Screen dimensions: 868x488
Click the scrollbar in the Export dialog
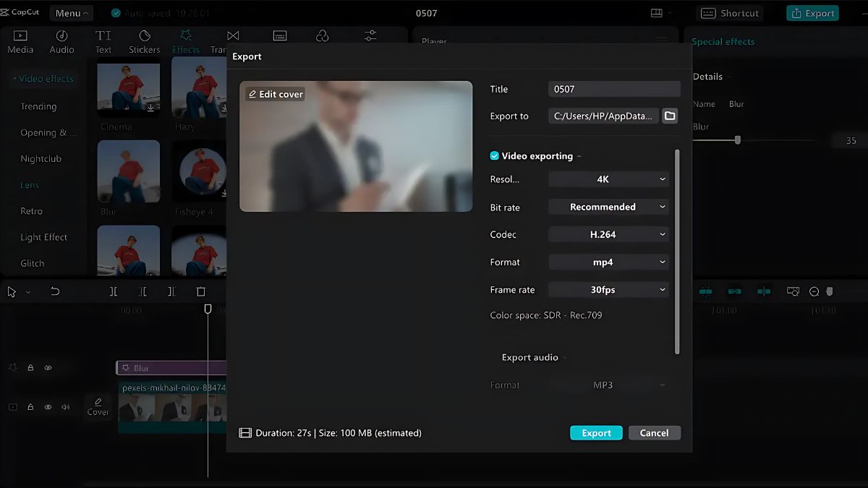[677, 252]
